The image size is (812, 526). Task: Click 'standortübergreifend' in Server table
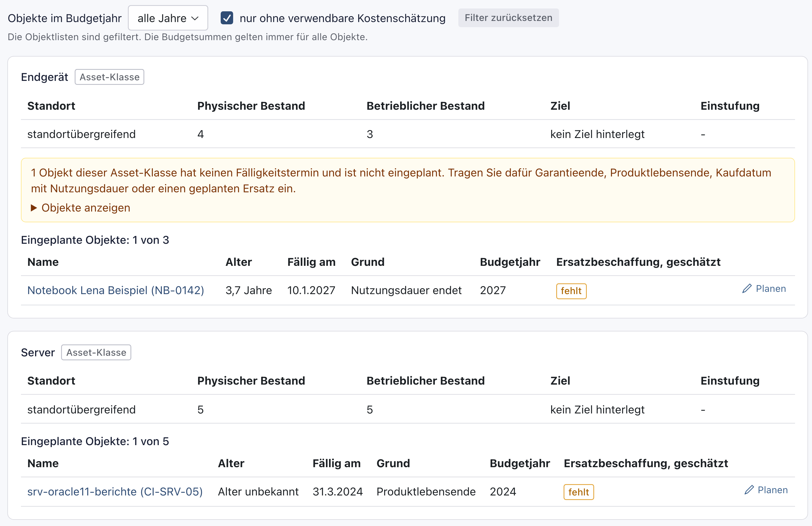(81, 409)
